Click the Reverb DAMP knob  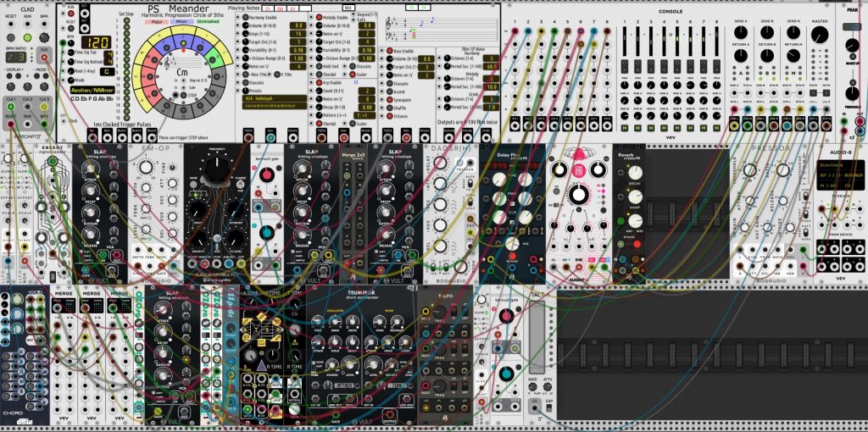click(x=635, y=197)
